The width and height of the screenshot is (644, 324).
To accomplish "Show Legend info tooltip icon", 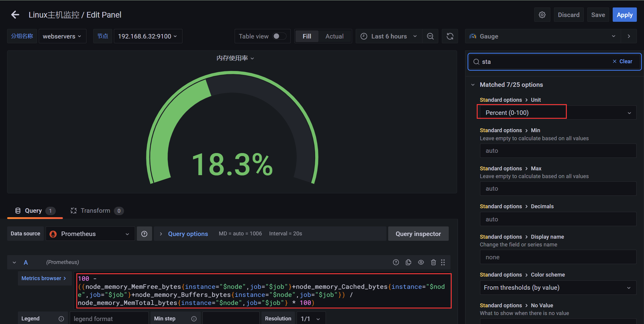I will pyautogui.click(x=61, y=319).
